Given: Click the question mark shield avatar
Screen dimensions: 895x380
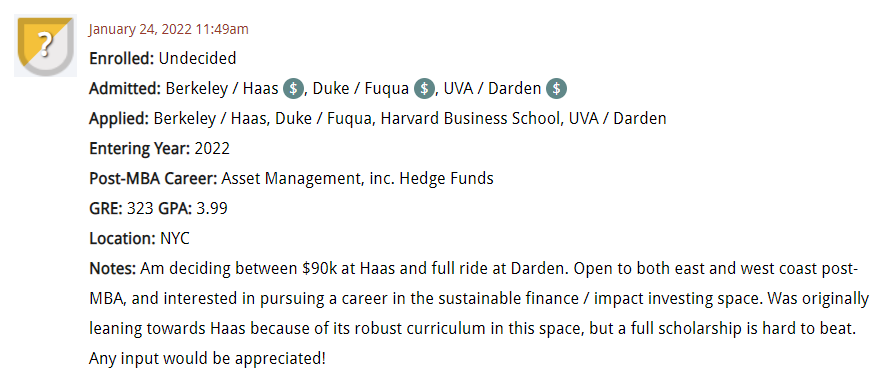Looking at the screenshot, I should click(45, 45).
